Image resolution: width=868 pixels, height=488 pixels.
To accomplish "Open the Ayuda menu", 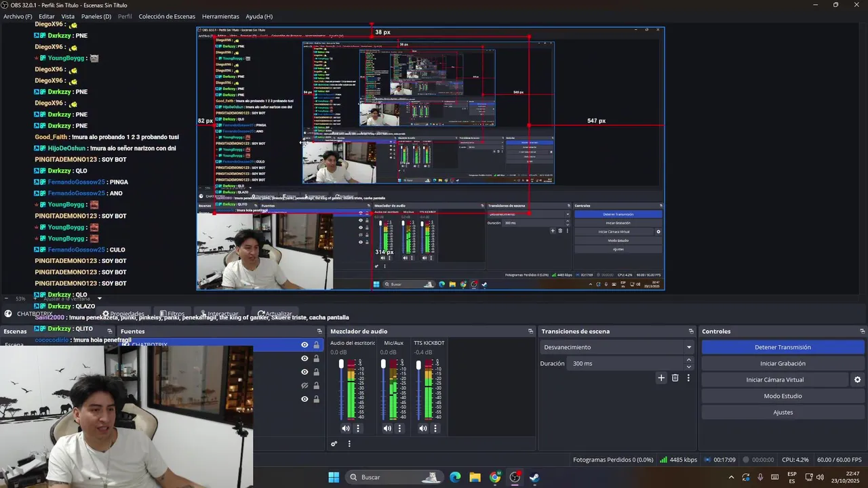I will pyautogui.click(x=259, y=16).
